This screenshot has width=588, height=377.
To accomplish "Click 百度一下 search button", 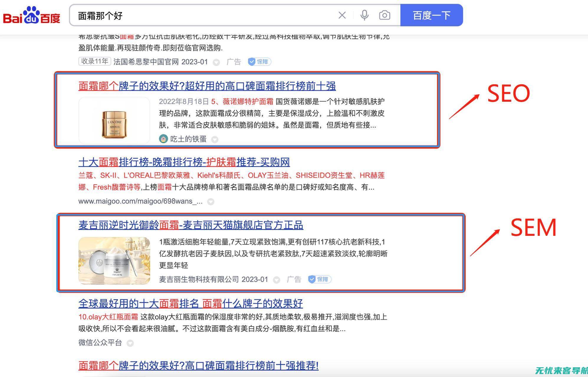I will (430, 15).
